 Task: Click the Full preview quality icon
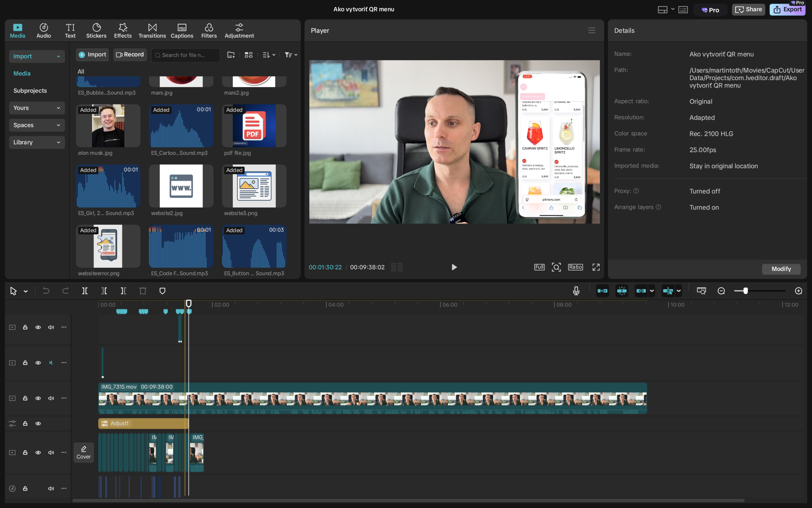[x=539, y=267]
